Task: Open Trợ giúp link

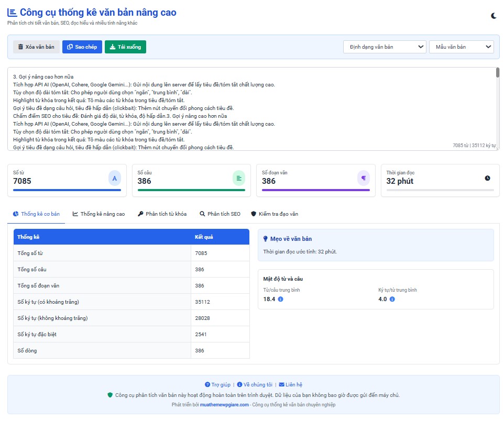Action: point(217,384)
